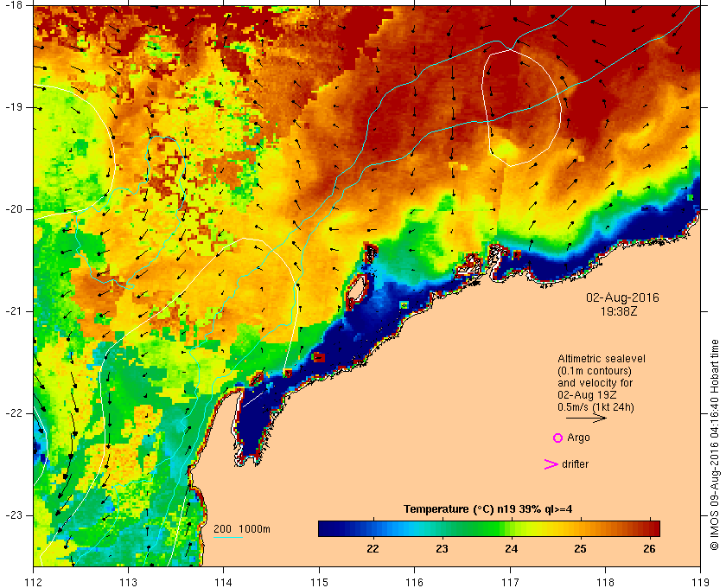Click the '0.5m/s (1kt 24h)' legend text
The image size is (726, 588).
pyautogui.click(x=595, y=407)
